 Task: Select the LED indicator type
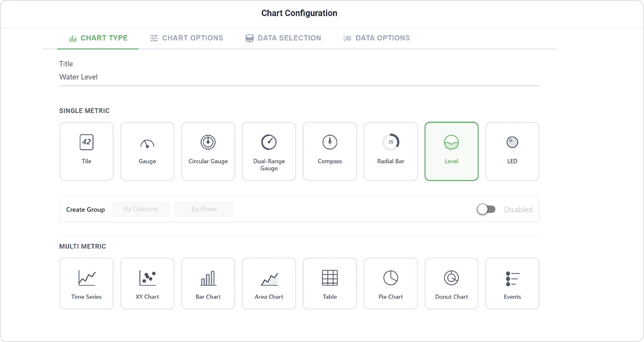[x=512, y=151]
